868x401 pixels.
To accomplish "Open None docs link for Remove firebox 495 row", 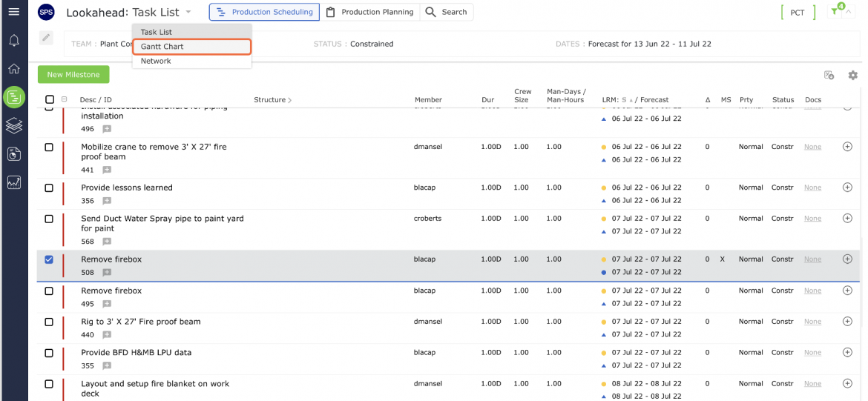I will click(812, 291).
